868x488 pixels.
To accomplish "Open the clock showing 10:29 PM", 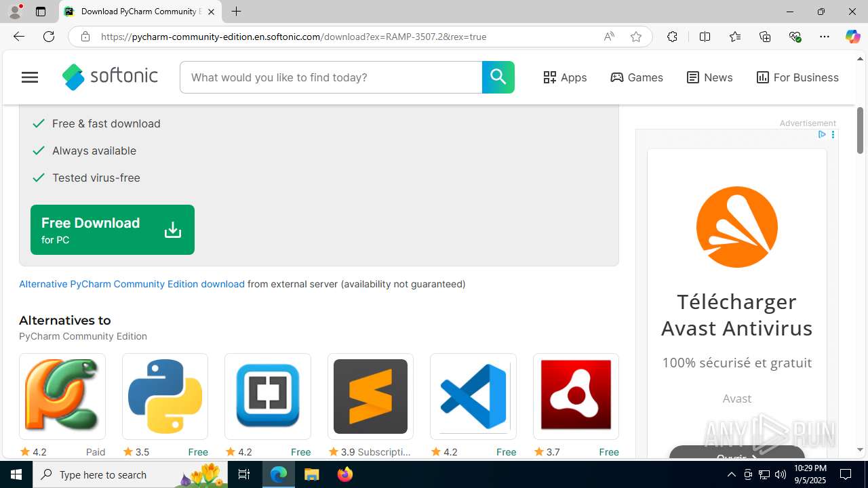I will [810, 474].
